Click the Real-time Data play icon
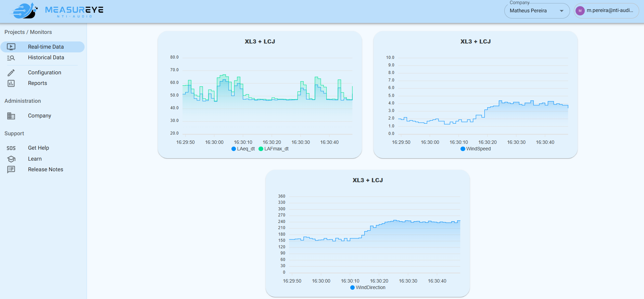 click(11, 47)
